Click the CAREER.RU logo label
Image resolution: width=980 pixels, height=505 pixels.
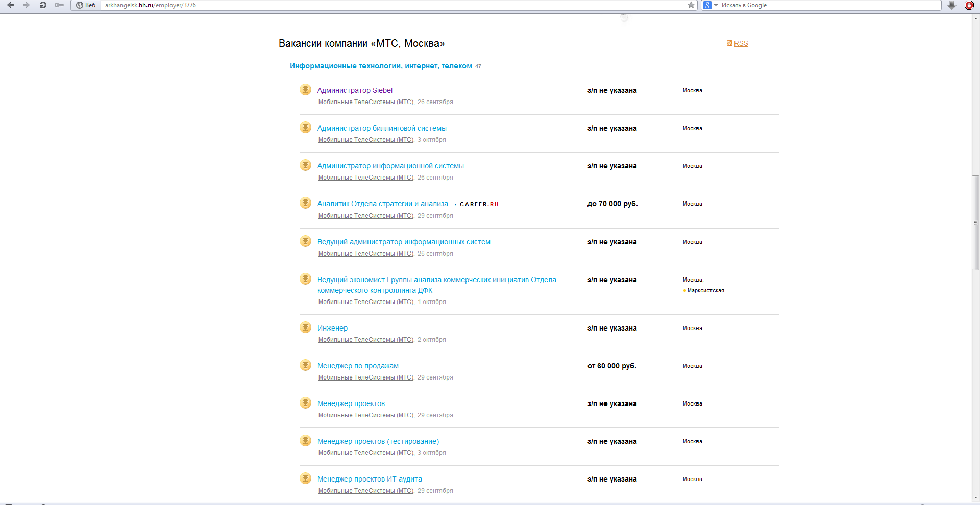coord(479,204)
